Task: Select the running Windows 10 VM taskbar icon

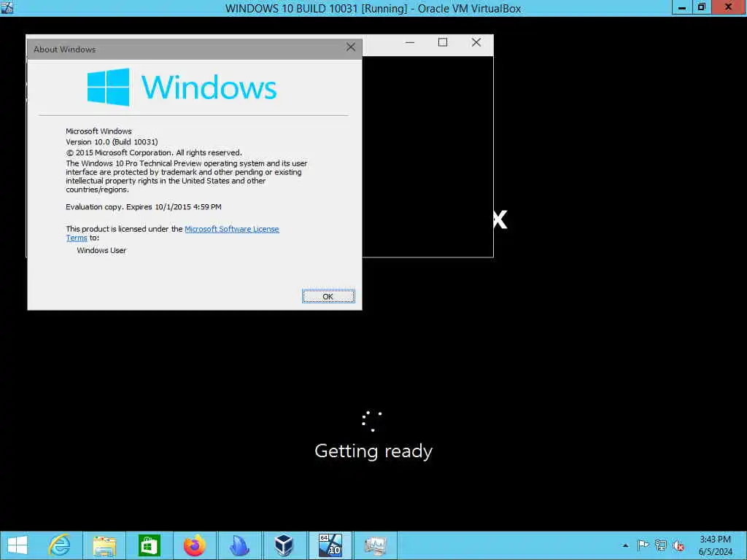Action: click(x=330, y=545)
